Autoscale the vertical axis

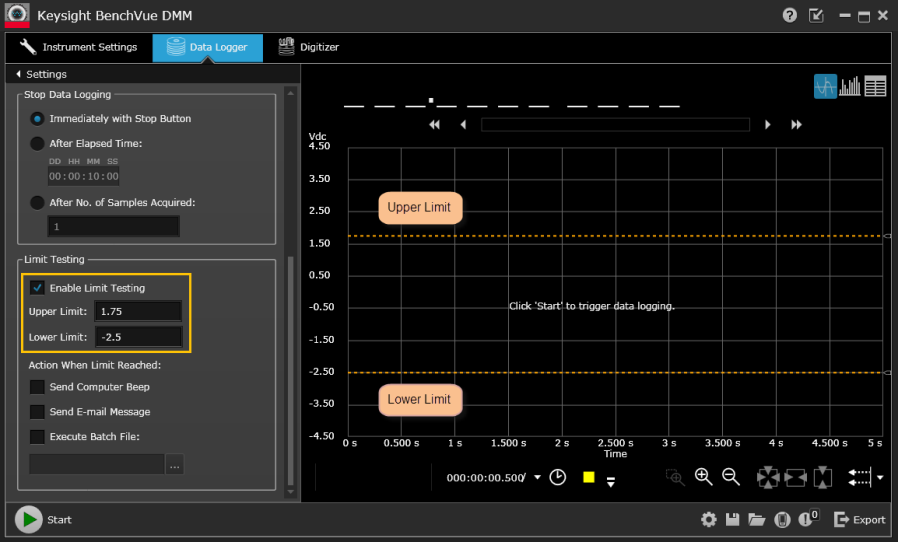(x=822, y=477)
